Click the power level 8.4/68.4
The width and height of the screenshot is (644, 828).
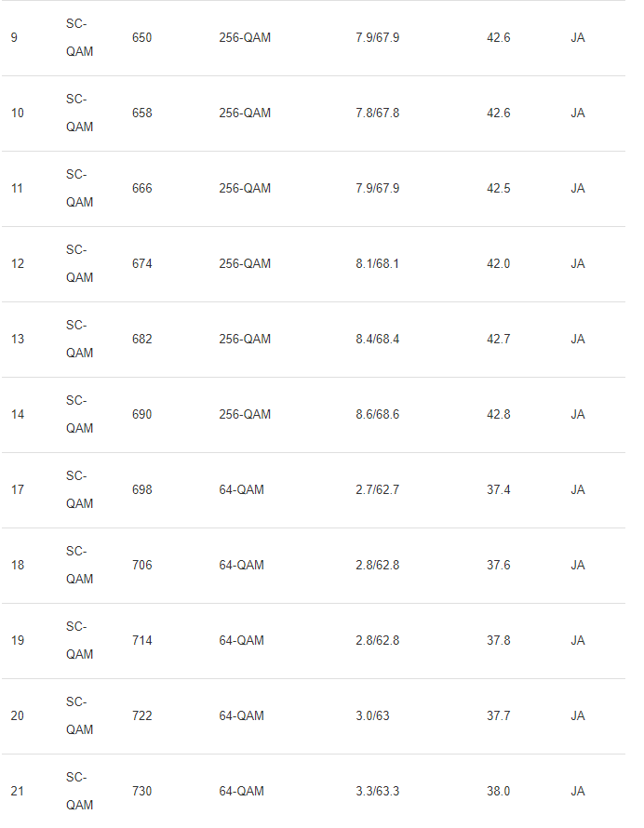point(377,340)
